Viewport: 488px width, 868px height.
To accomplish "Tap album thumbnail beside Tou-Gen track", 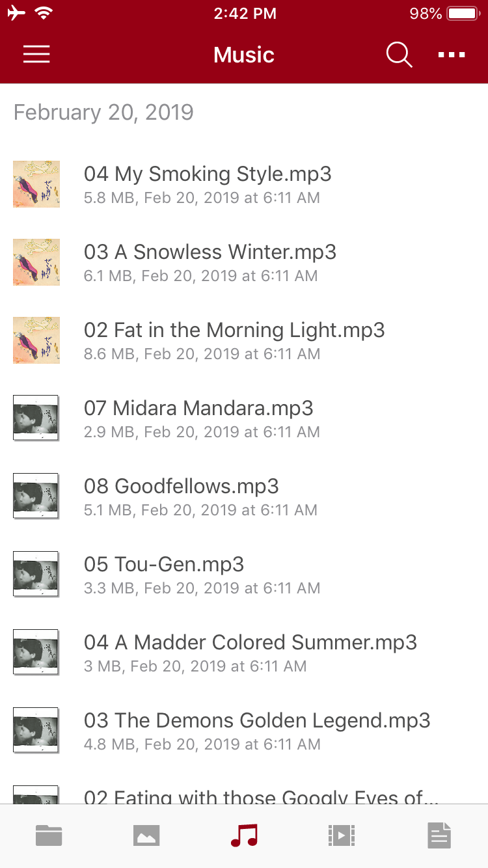I will [x=36, y=575].
